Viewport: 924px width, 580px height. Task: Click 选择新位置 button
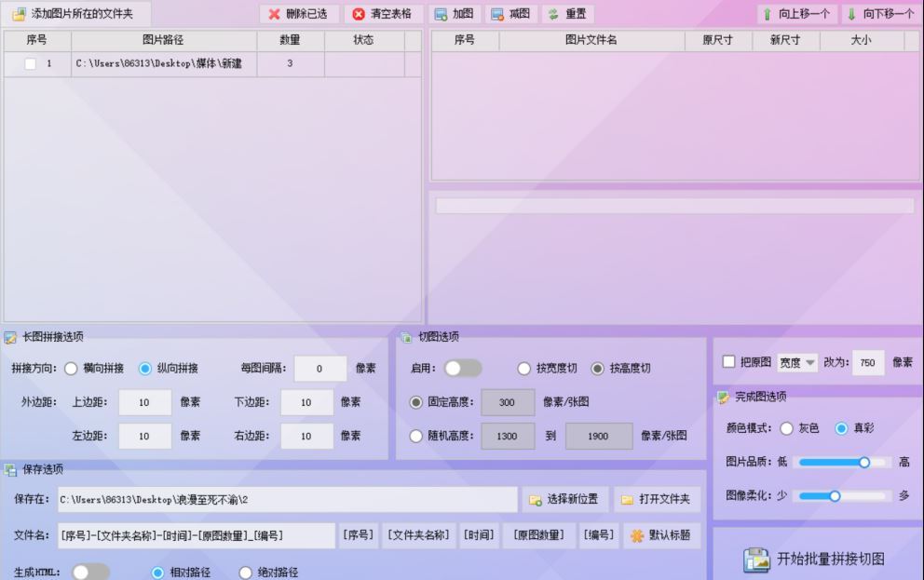tap(565, 500)
